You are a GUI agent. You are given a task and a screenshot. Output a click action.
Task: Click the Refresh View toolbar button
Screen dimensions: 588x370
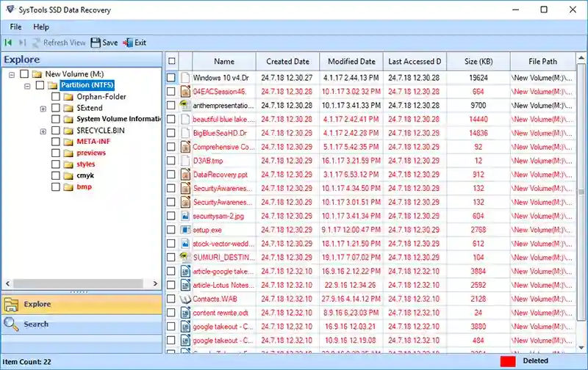coord(59,43)
